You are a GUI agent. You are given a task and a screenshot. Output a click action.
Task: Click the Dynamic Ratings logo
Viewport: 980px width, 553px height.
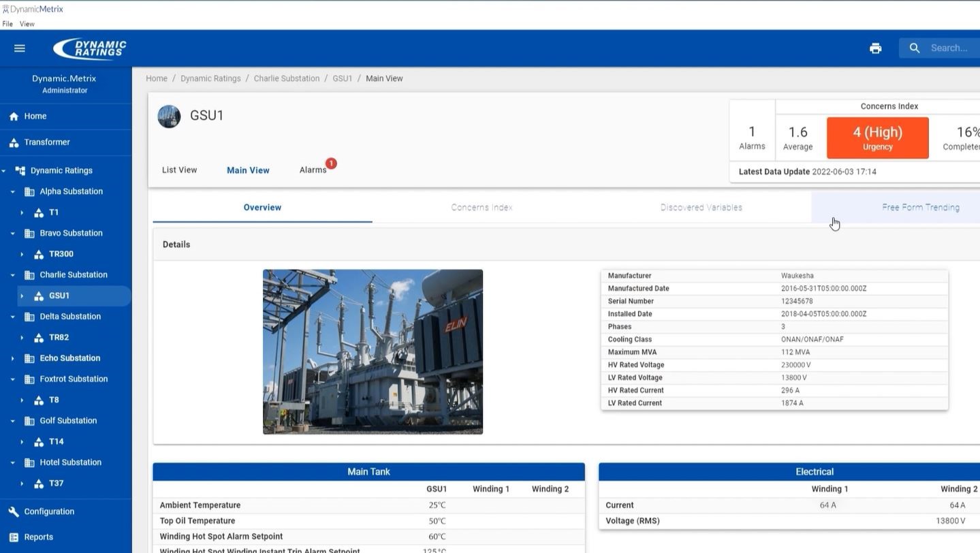(90, 48)
